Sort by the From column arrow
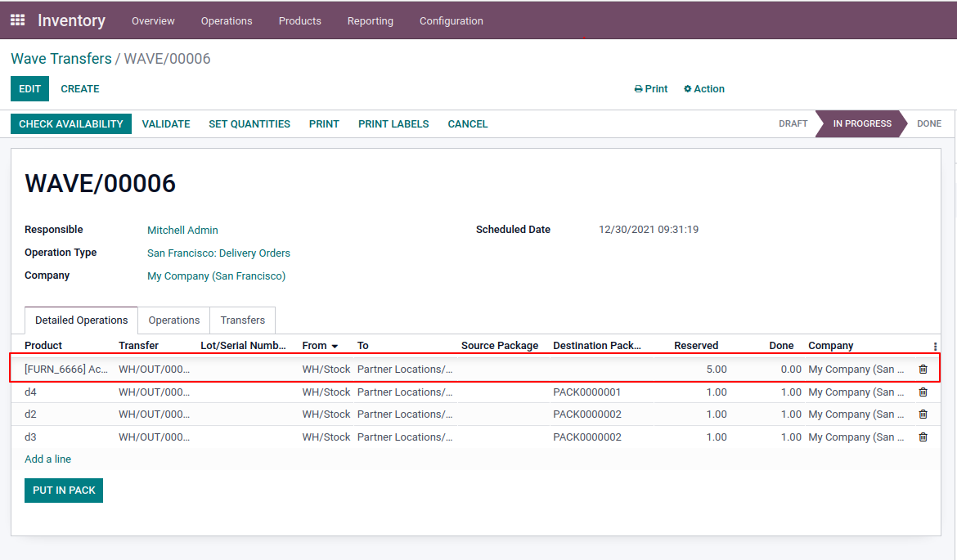The width and height of the screenshot is (957, 560). point(335,346)
